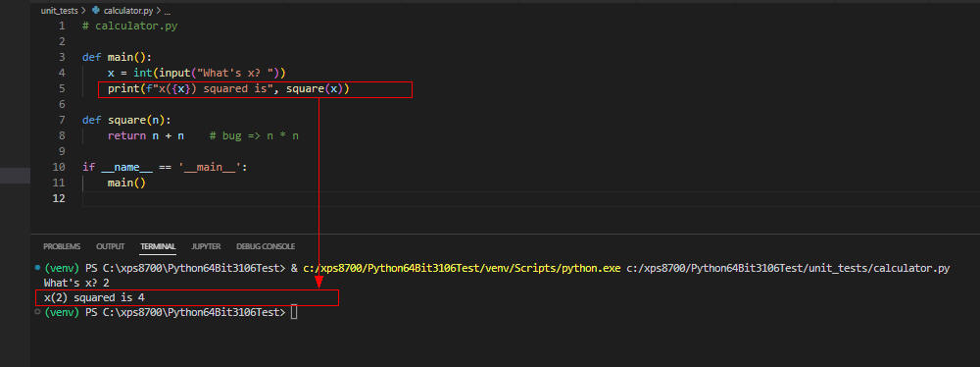Switch to the PROBLEMS panel tab

[x=62, y=246]
